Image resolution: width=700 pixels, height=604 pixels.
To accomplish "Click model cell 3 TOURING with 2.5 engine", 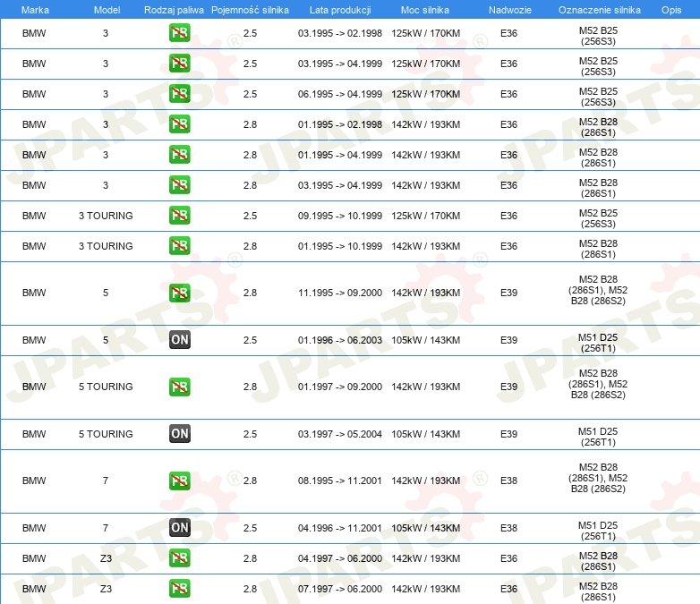I will [106, 215].
